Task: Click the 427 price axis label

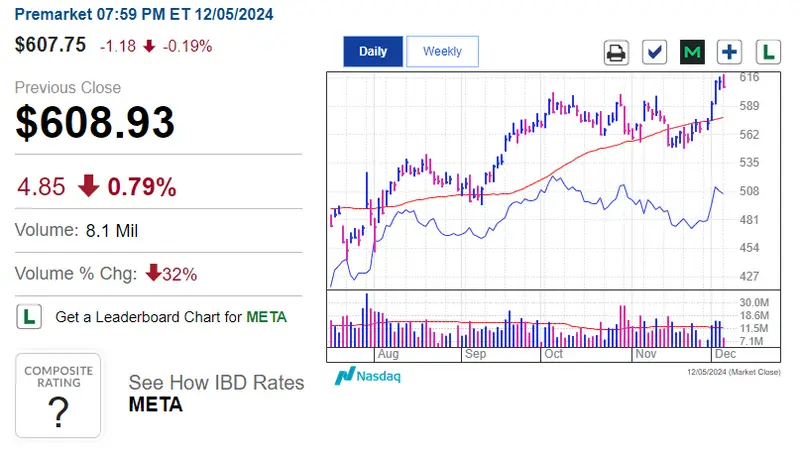Action: coord(749,276)
